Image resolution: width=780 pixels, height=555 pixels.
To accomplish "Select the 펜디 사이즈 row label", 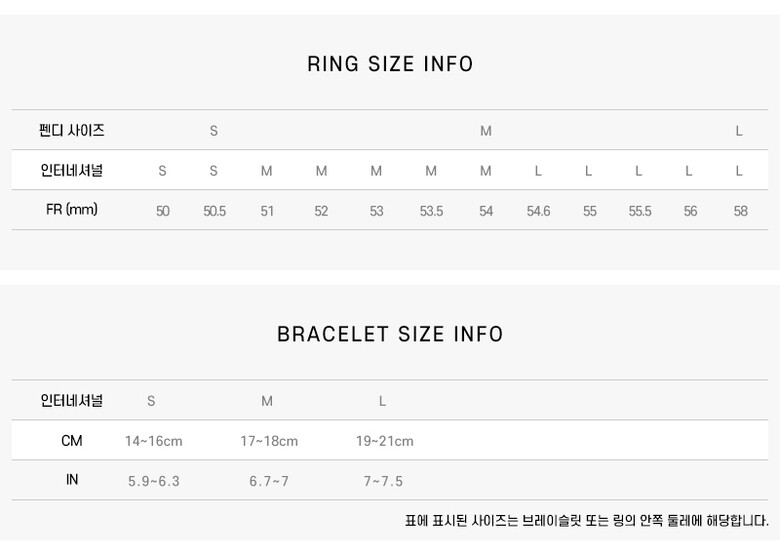I will tap(72, 130).
